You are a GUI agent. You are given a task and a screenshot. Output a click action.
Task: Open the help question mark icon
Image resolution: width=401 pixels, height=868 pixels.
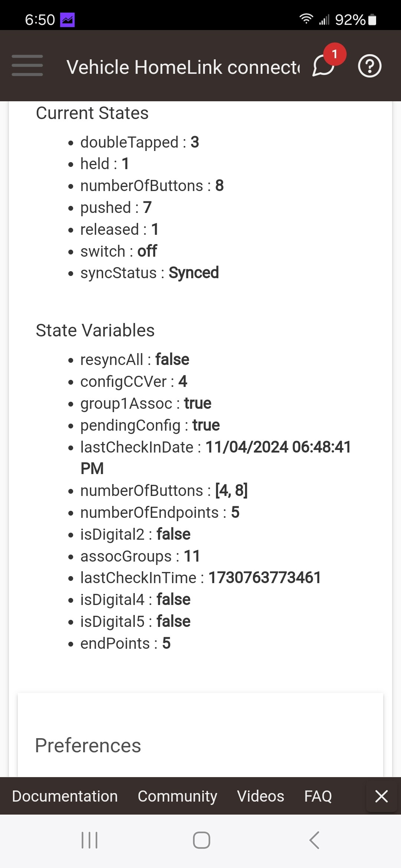(369, 66)
